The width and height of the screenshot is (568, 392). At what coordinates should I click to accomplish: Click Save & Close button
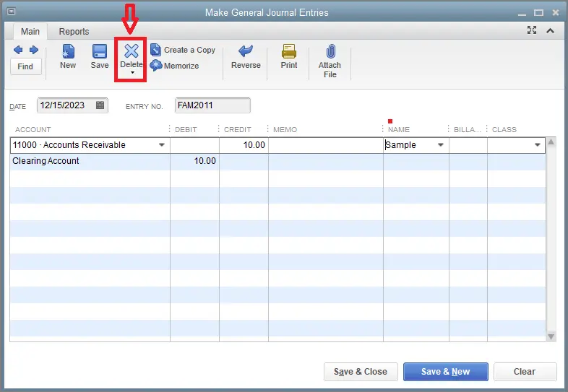[x=361, y=372]
